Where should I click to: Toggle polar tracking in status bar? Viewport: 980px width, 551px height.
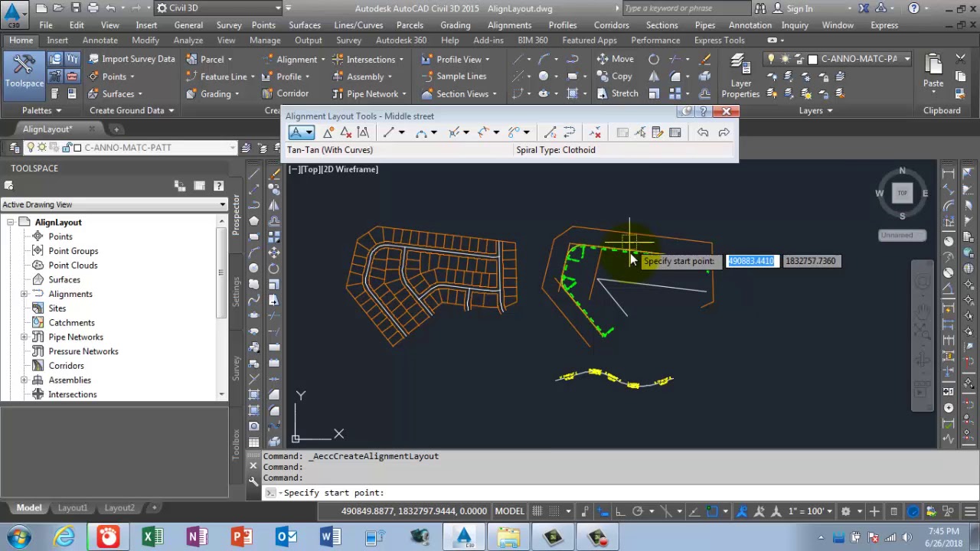638,511
